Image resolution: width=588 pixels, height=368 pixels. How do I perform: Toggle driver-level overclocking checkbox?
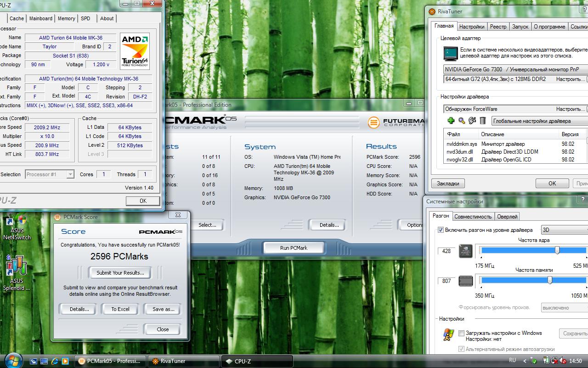tap(441, 230)
